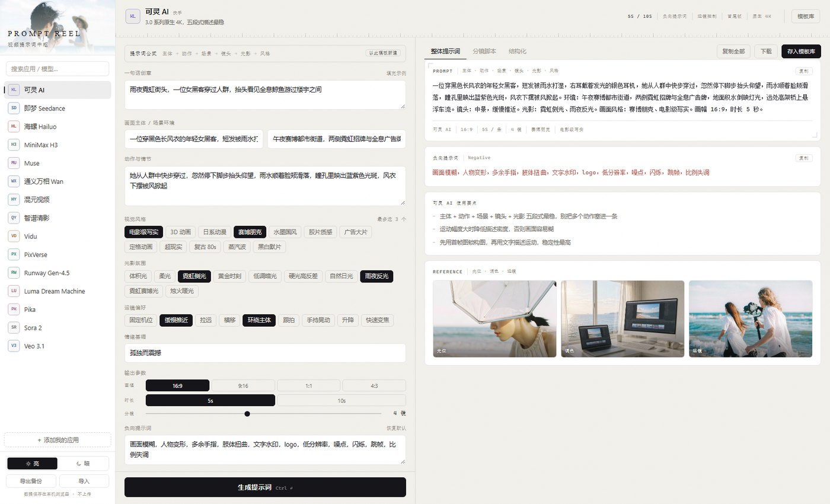Click the 填充示例 link
The height and width of the screenshot is (504, 830).
point(395,74)
